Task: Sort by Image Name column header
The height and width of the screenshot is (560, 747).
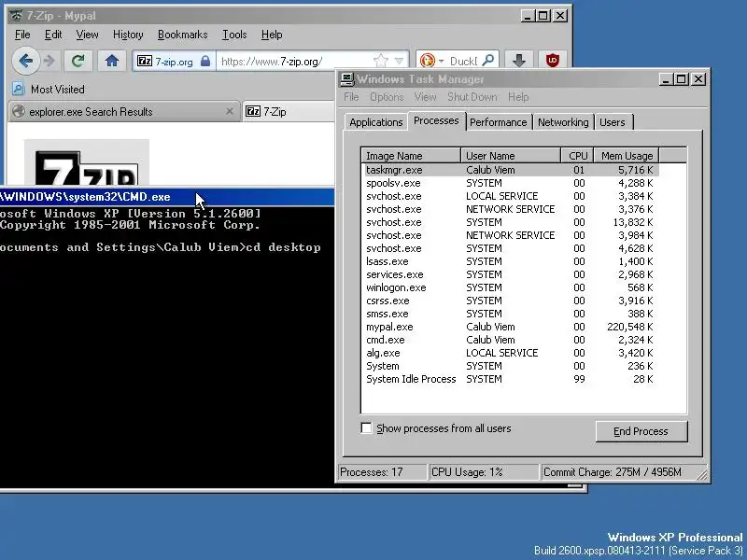Action: click(x=411, y=156)
